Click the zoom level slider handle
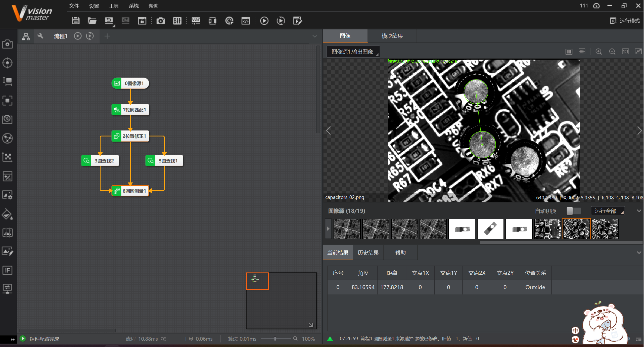This screenshot has width=644, height=347. (275, 339)
